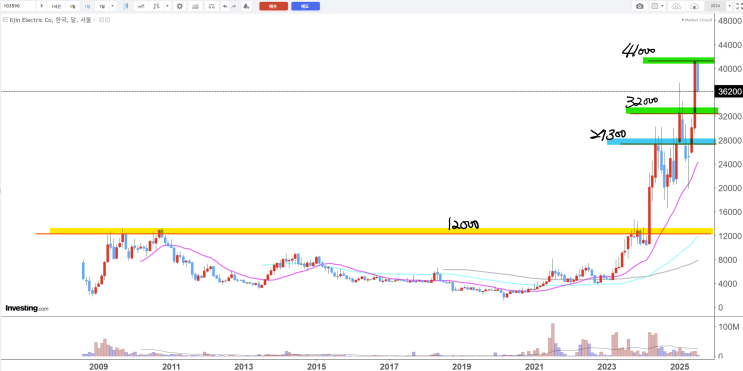Click the red buy button
The image size is (743, 371).
(273, 6)
